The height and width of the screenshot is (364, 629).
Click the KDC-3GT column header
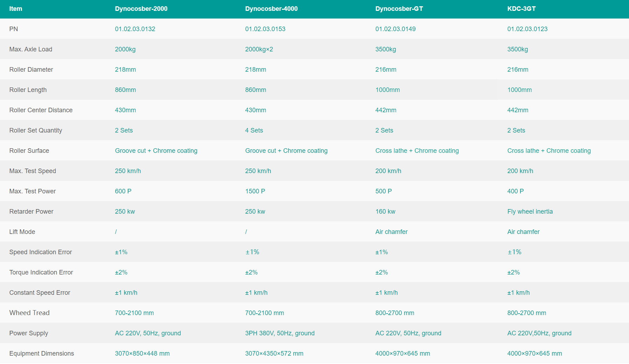[521, 9]
